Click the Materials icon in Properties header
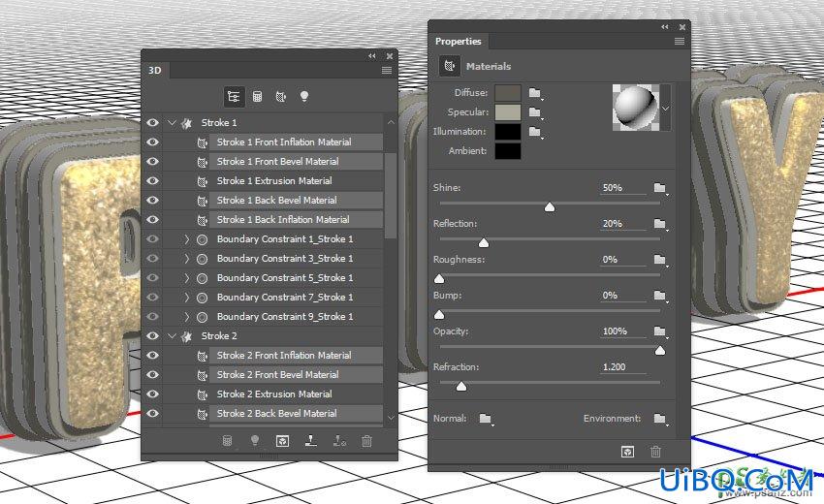Screen dimensions: 824x504 point(449,66)
